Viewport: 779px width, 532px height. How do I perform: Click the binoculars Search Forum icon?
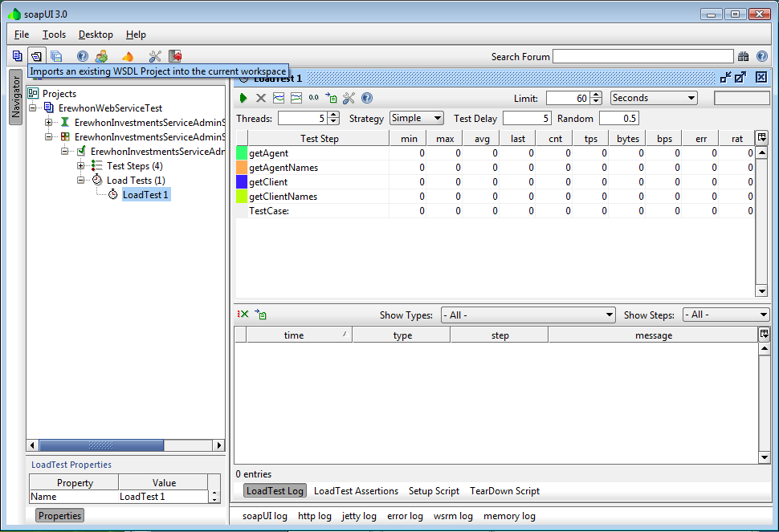pyautogui.click(x=743, y=57)
